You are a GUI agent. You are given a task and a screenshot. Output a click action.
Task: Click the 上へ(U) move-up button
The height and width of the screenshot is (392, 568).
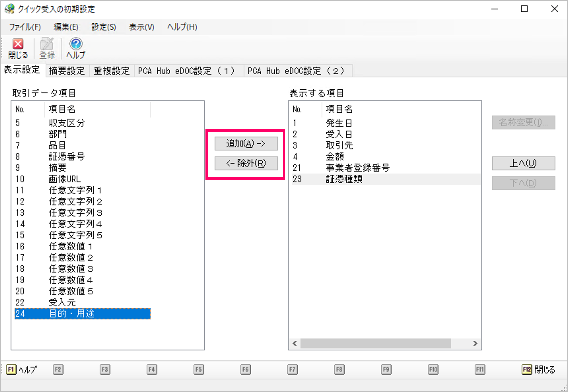coord(523,163)
